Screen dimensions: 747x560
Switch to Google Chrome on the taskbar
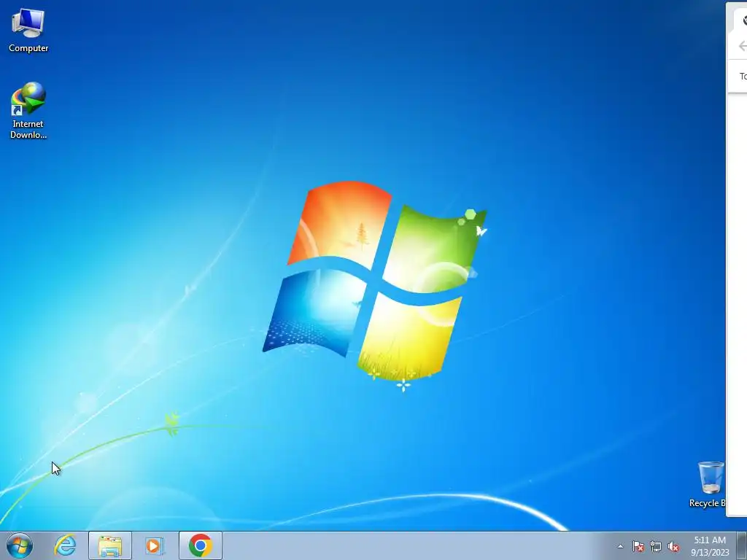[201, 545]
